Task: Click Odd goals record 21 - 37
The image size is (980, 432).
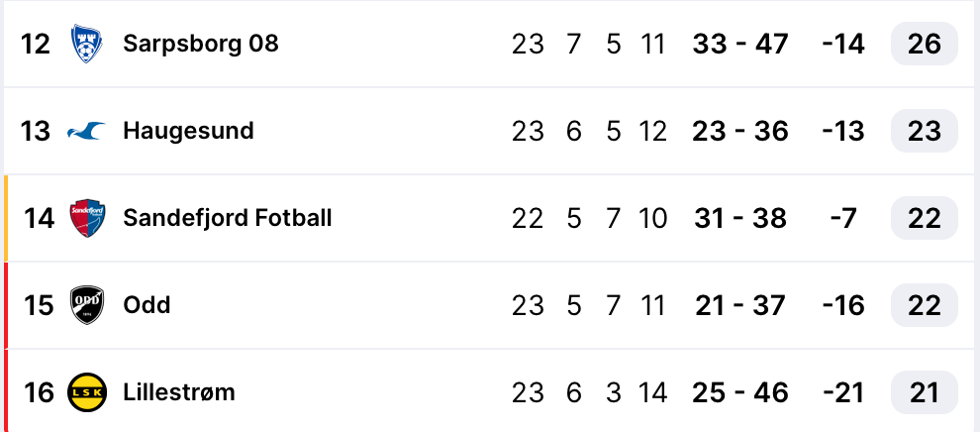Action: [740, 305]
